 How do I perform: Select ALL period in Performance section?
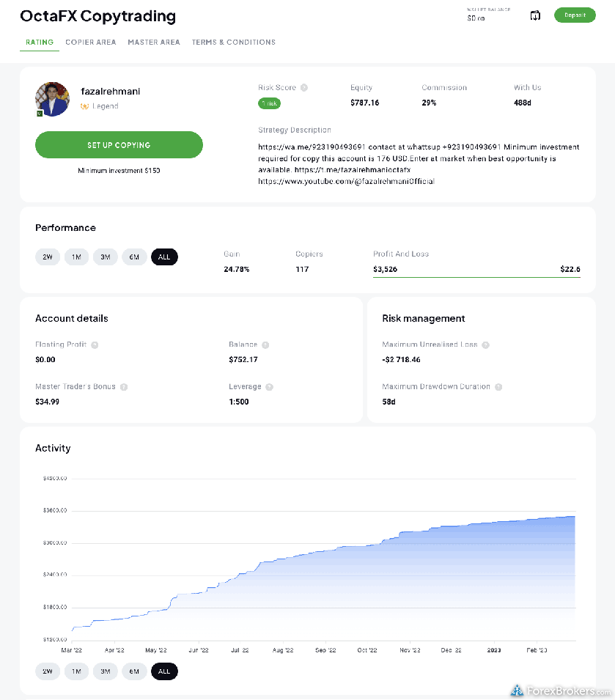tap(164, 257)
